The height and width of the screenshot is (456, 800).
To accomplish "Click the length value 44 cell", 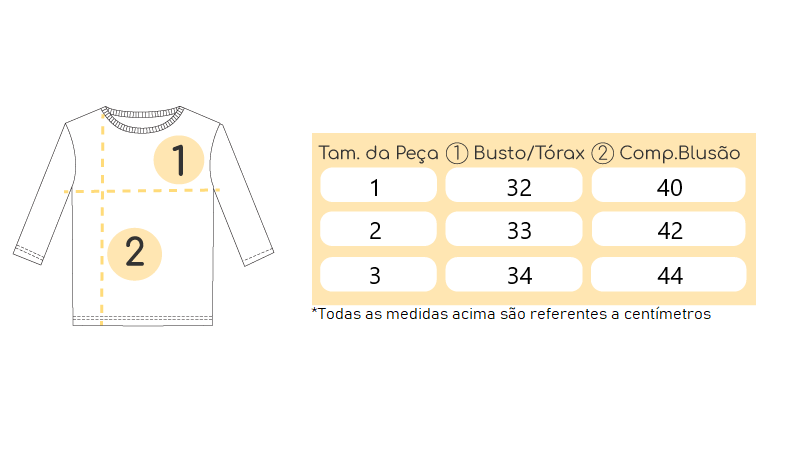I will point(668,274).
